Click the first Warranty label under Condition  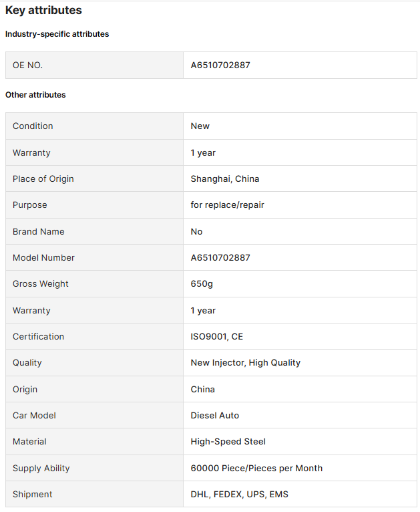31,153
